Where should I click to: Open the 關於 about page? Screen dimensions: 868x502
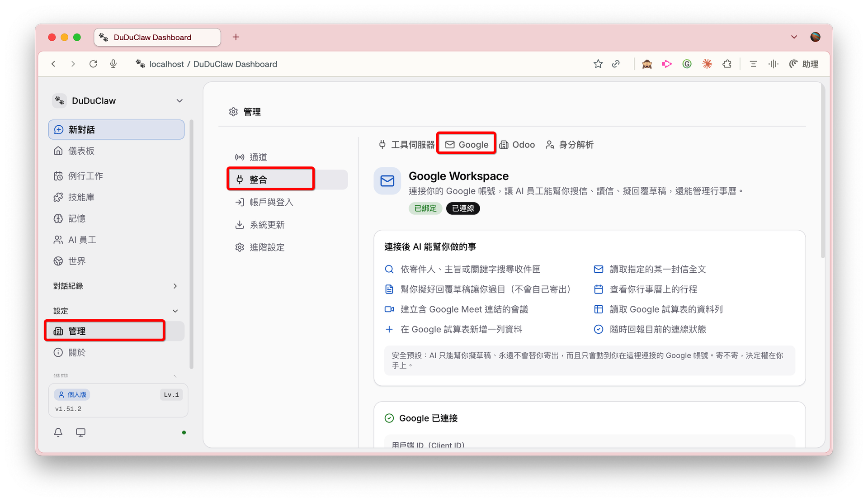[116, 352]
